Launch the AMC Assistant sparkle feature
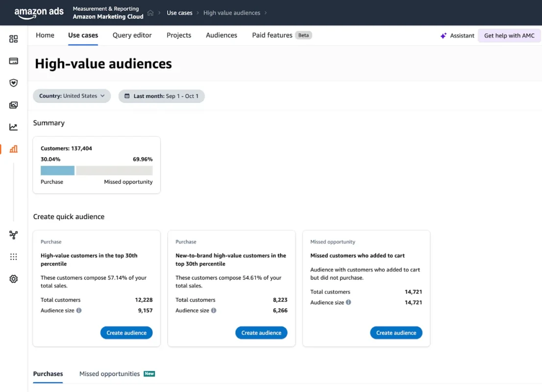 click(457, 35)
